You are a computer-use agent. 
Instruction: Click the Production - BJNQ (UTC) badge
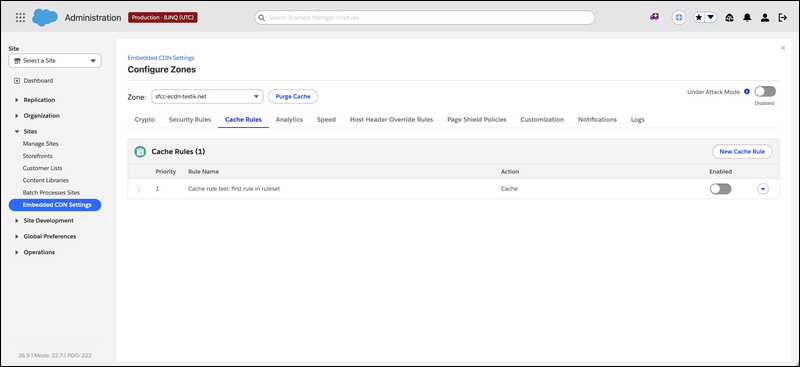(x=163, y=17)
